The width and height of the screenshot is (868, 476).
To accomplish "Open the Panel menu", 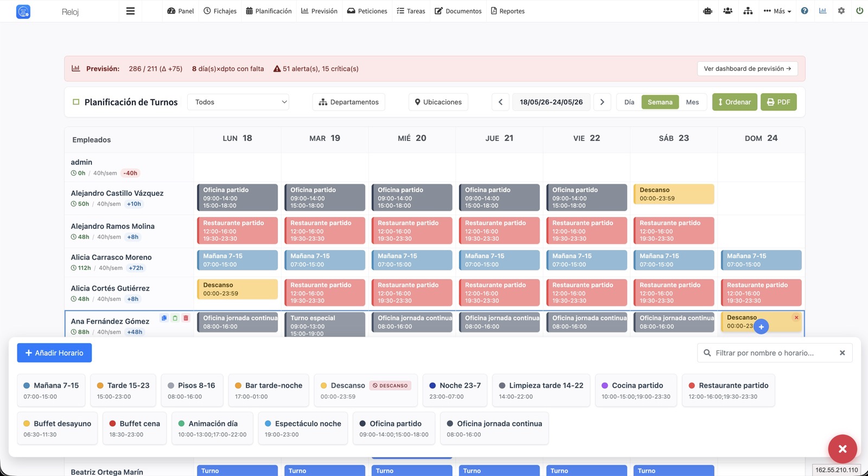I will [181, 11].
